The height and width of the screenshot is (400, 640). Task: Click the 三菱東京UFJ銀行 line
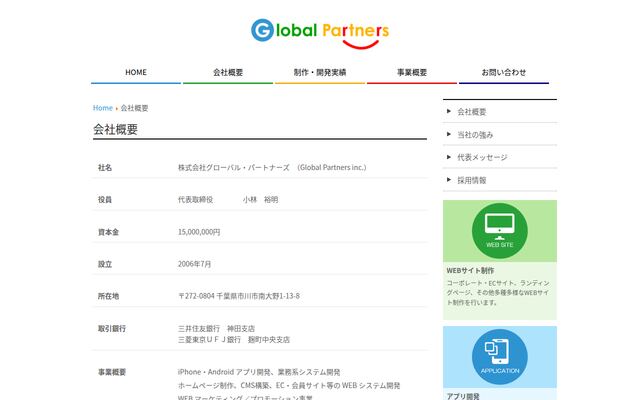(x=234, y=340)
